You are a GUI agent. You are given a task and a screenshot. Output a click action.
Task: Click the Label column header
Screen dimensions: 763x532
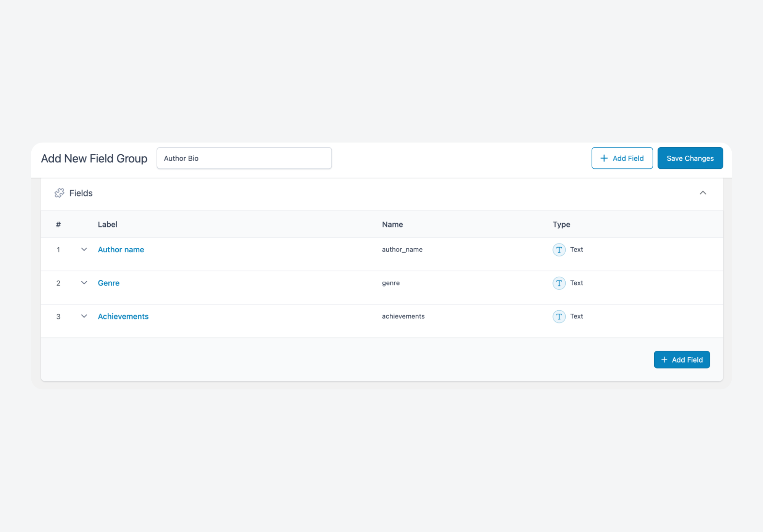pyautogui.click(x=107, y=224)
